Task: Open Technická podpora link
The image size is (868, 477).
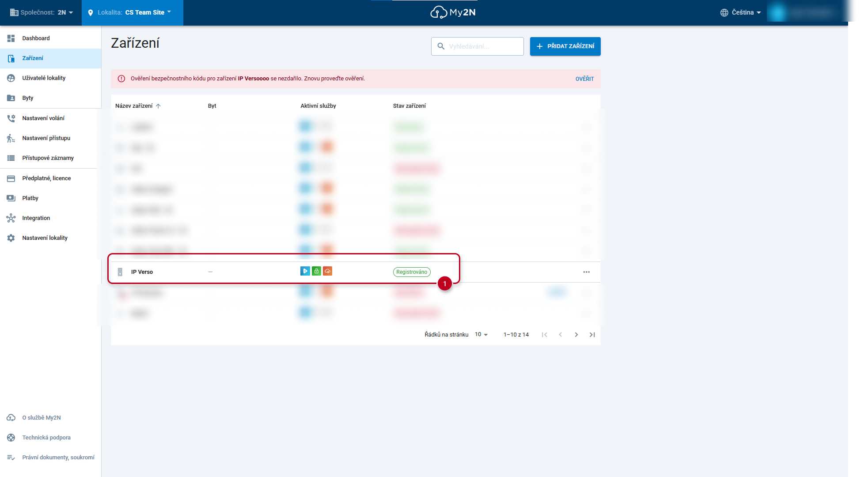Action: (46, 438)
